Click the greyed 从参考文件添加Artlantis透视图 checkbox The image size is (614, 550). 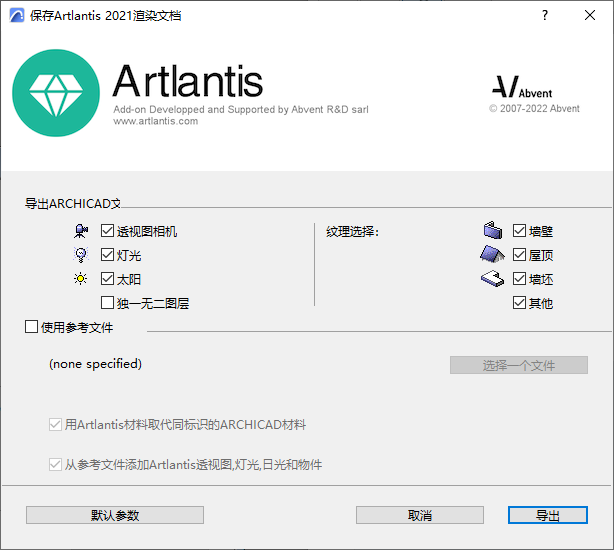[x=55, y=464]
